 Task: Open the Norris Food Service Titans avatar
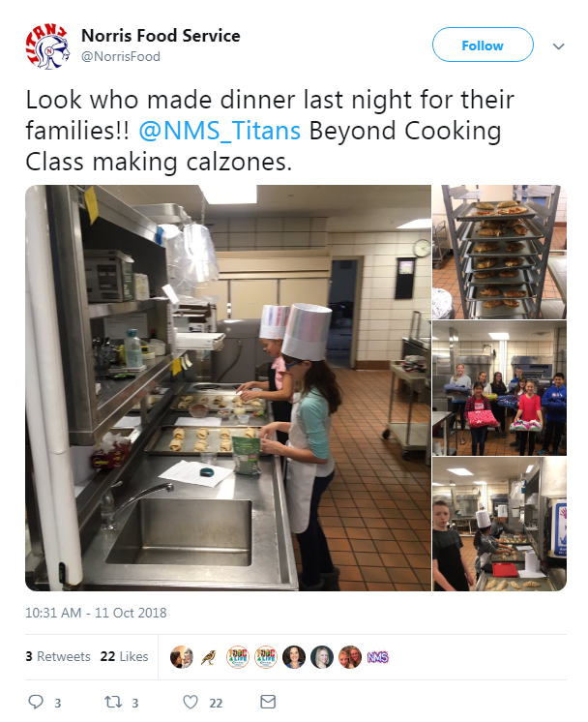(x=45, y=45)
